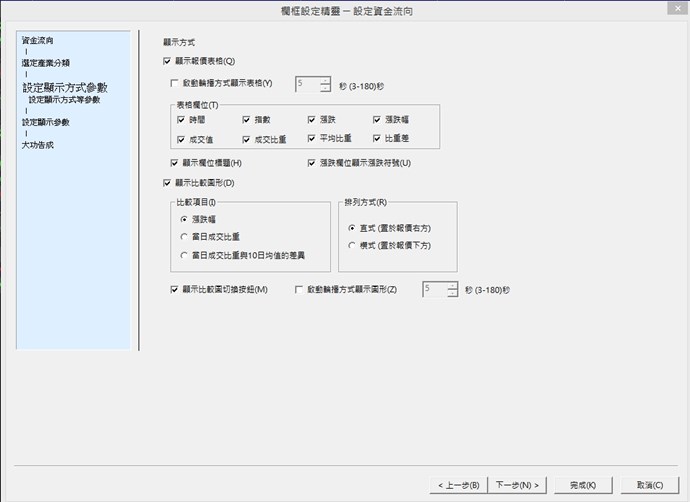Viewport: 690px width, 502px height.
Task: Toggle the 比重差 column checkbox
Action: coord(377,139)
